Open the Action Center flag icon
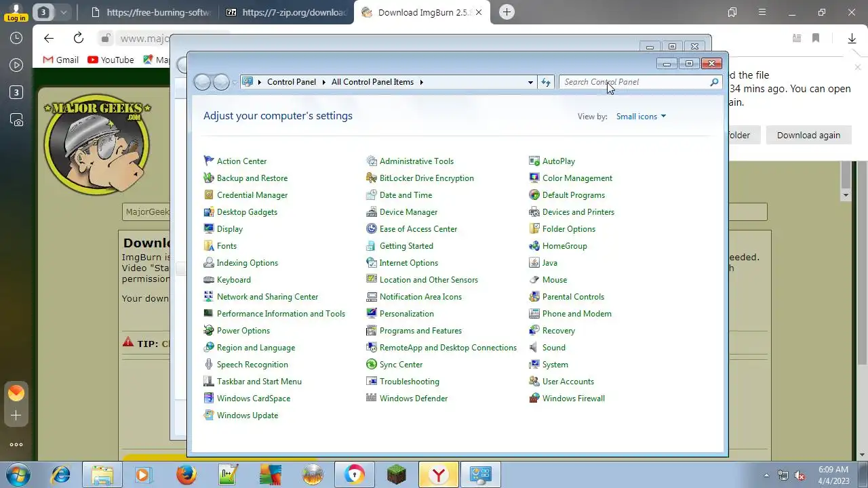 tap(209, 161)
